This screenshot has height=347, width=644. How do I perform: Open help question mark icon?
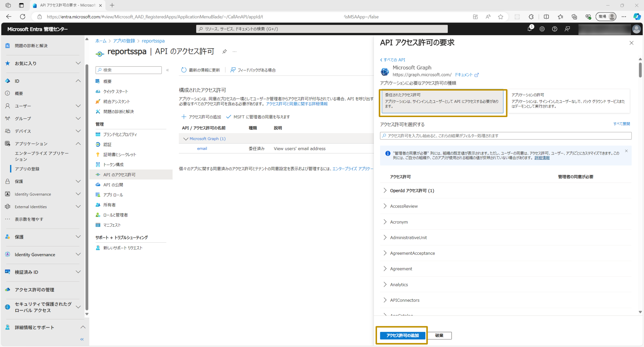(555, 29)
